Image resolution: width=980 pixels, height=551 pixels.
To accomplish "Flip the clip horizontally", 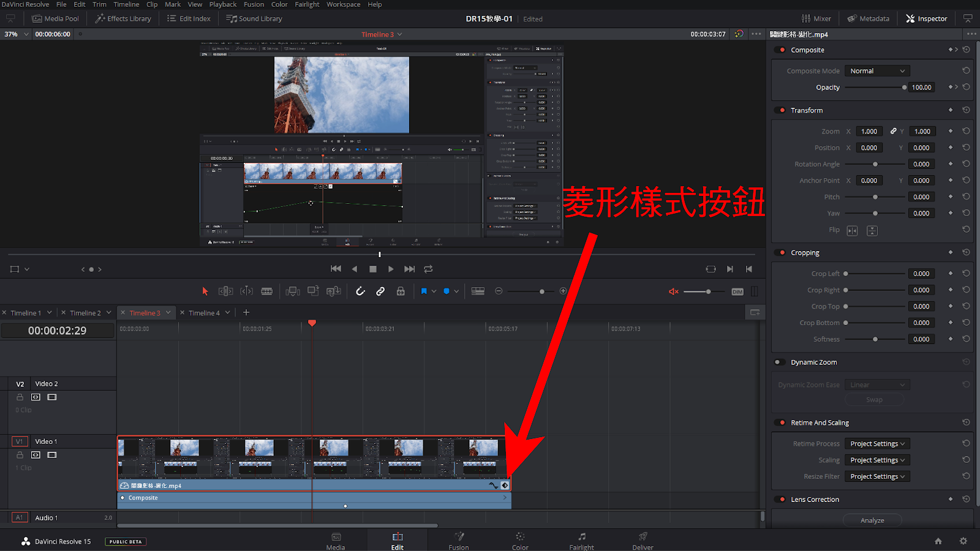I will click(x=852, y=231).
